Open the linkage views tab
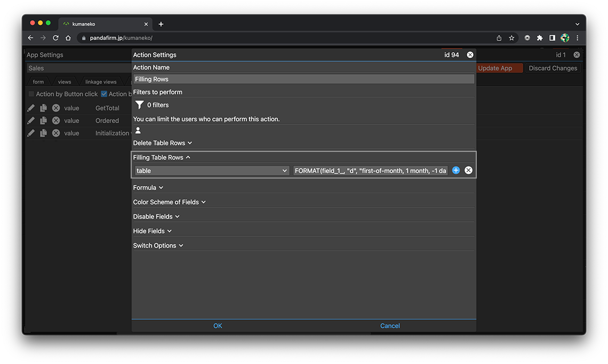The image size is (608, 364). (x=101, y=82)
